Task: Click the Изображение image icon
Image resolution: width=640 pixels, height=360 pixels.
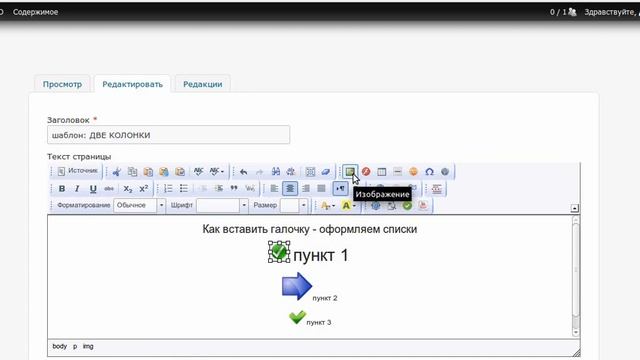Action: (350, 172)
